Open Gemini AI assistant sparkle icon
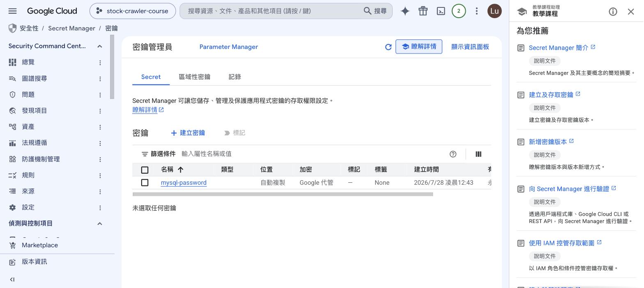Viewport: 644px width, 288px height. click(x=405, y=11)
